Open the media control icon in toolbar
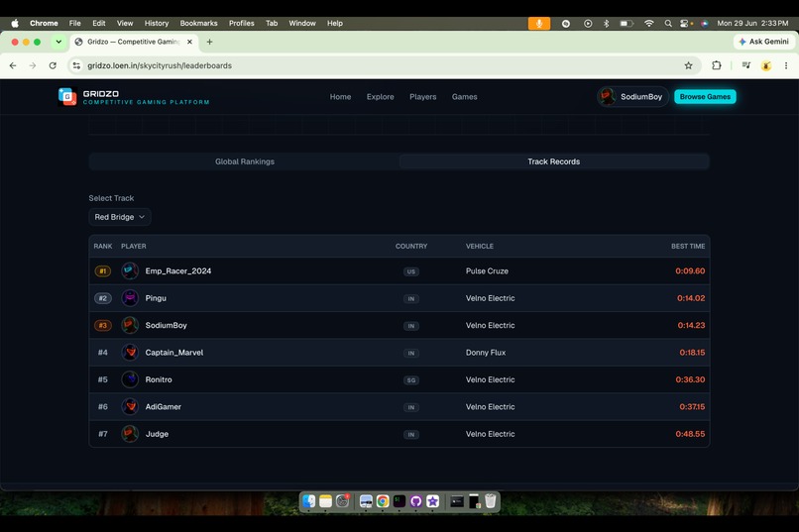Viewport: 799px width, 532px height. coord(746,65)
